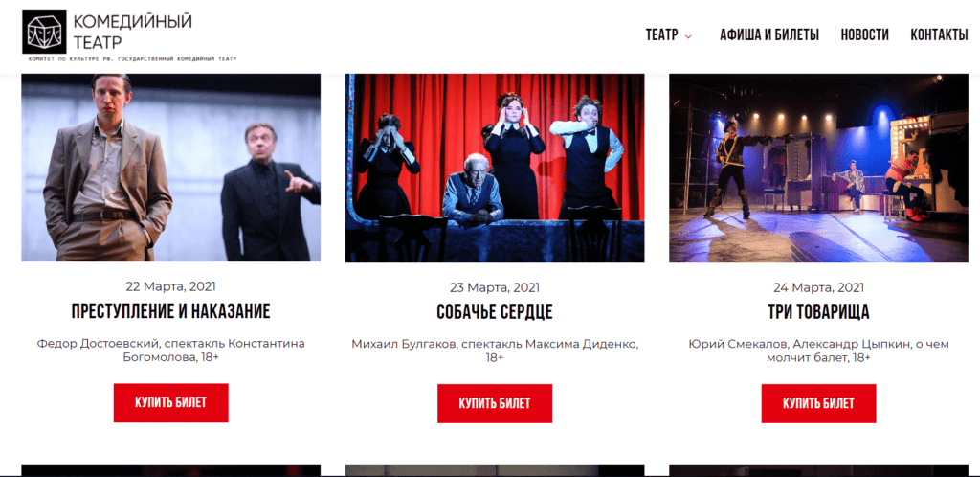The width and height of the screenshot is (980, 477).
Task: Click the КОМЕДИЙНЫЙ ТЕАТР site name
Action: (132, 32)
